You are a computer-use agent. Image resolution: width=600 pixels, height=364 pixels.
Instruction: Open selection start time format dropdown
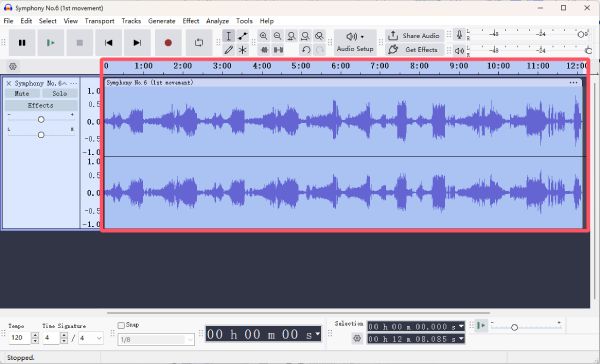[x=461, y=326]
